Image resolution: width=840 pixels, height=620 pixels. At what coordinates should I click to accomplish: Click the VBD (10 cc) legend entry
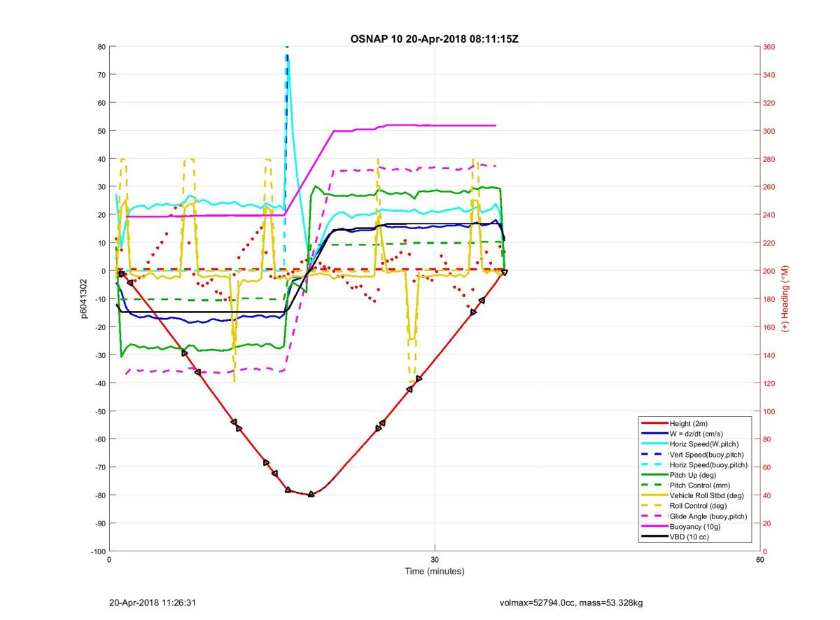pos(691,537)
